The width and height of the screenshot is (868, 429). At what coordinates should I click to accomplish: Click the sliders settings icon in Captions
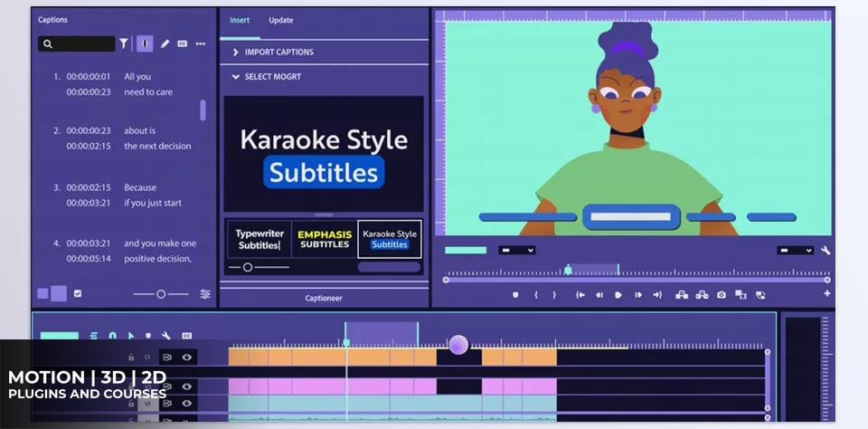[205, 294]
